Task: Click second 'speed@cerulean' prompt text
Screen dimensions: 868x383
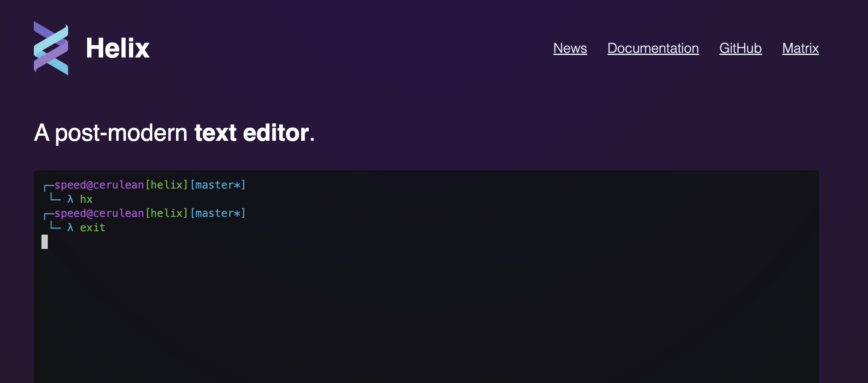Action: (x=99, y=213)
